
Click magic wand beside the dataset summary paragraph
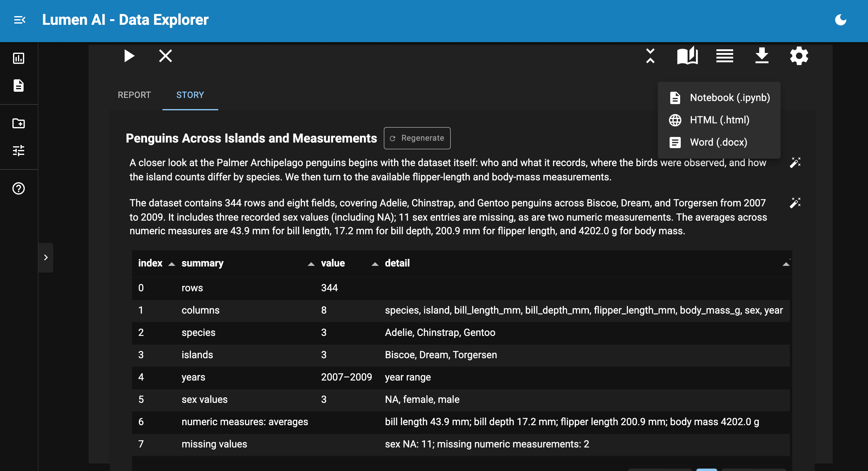(795, 203)
